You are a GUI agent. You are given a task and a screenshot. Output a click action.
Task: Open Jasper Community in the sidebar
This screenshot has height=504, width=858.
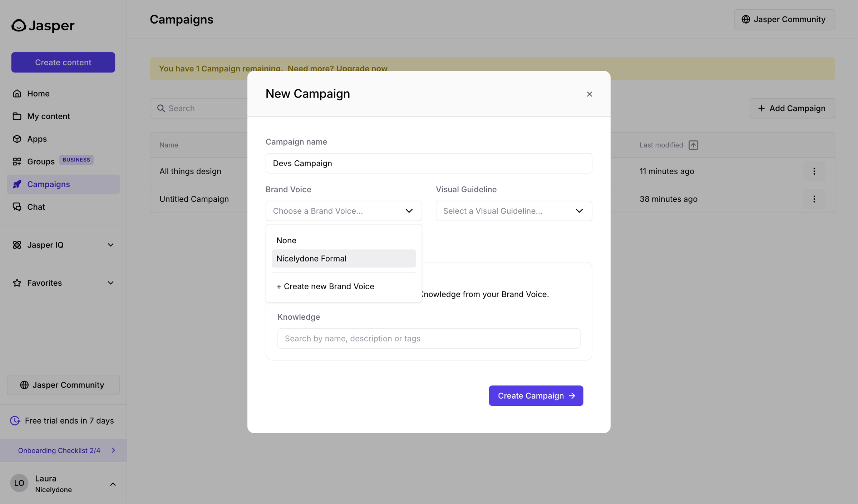[63, 385]
